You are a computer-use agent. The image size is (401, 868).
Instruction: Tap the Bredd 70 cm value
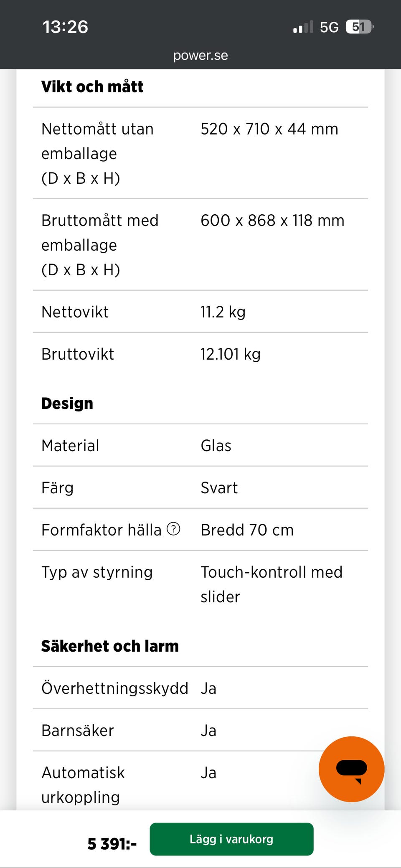(x=247, y=530)
